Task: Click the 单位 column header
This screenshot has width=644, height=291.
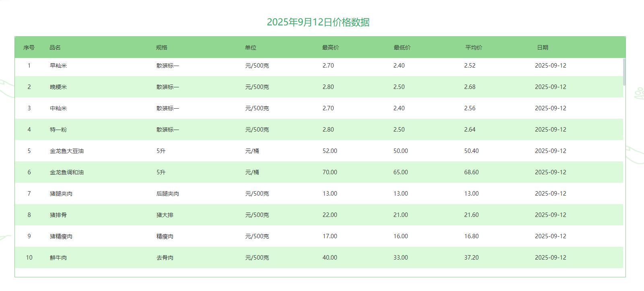Action: pyautogui.click(x=251, y=47)
